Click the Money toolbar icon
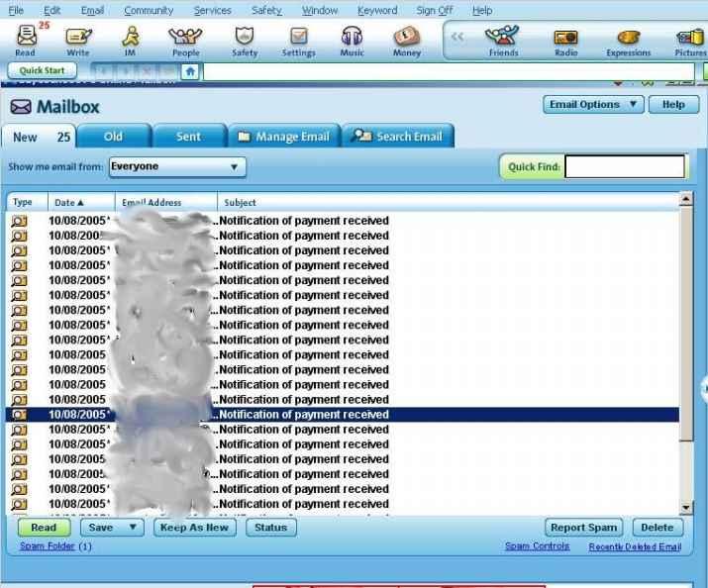 [406, 40]
